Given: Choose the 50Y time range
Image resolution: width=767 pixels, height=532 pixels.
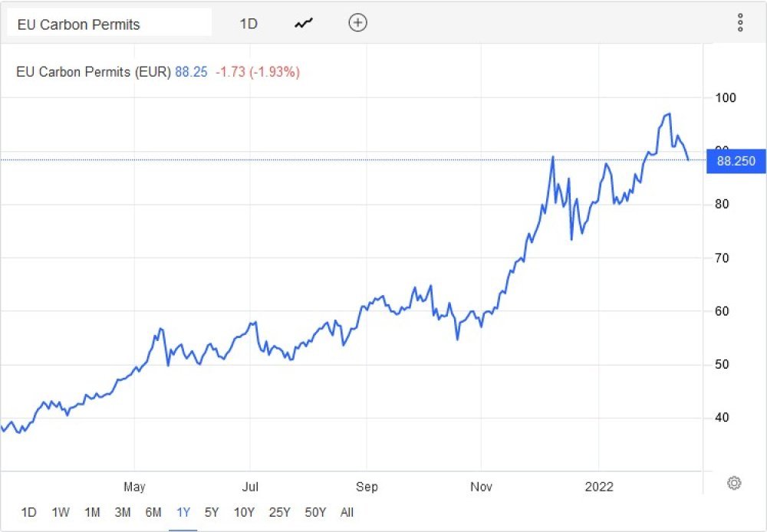Looking at the screenshot, I should (315, 512).
